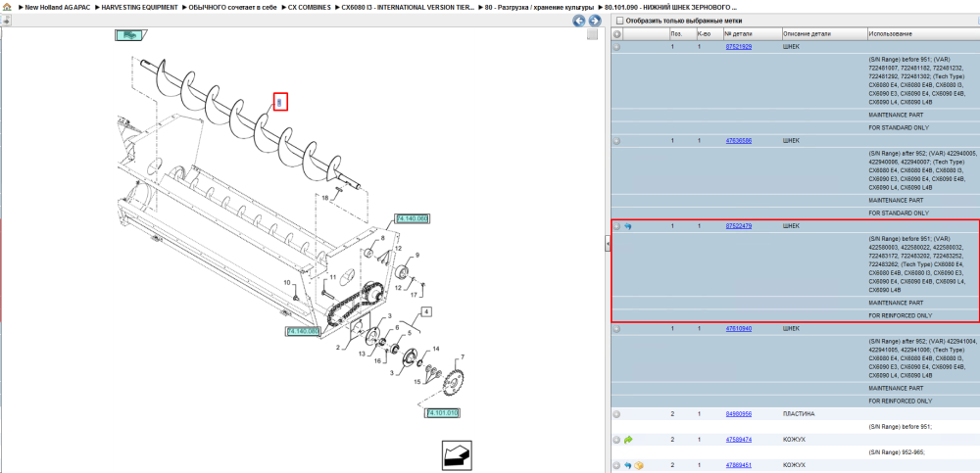The width and height of the screenshot is (980, 473).
Task: Select callout 1 on the auger in the diagram
Action: click(280, 101)
